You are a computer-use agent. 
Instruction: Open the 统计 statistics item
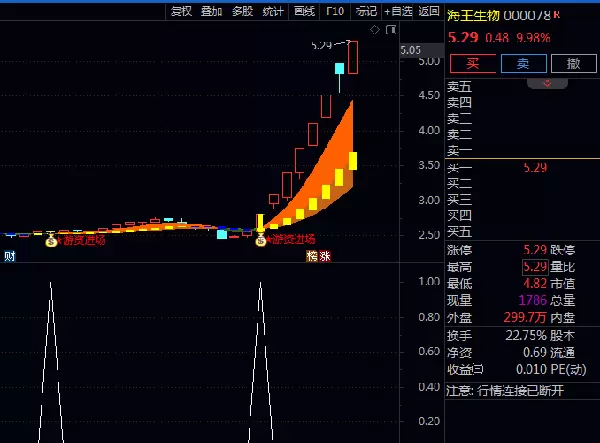pyautogui.click(x=273, y=11)
